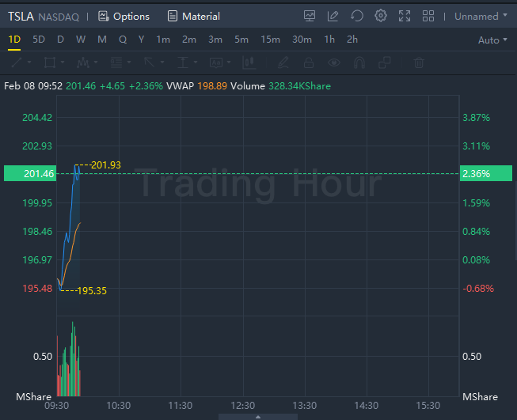517x420 pixels.
Task: Click the VWAP value 198.89
Action: tap(212, 86)
